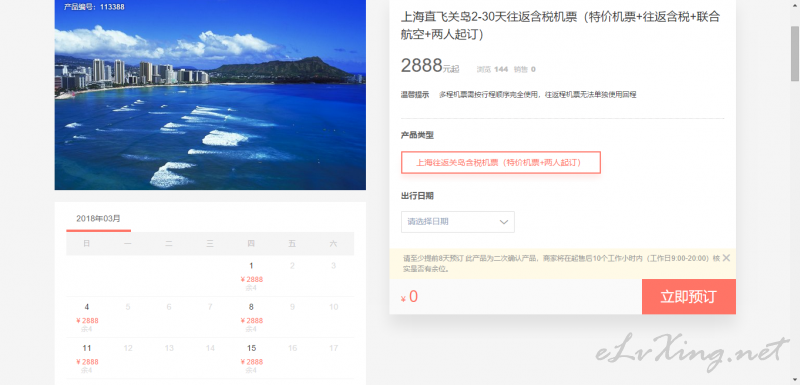800x385 pixels.
Task: Switch to the 2018年03月 calendar tab
Action: (98, 219)
